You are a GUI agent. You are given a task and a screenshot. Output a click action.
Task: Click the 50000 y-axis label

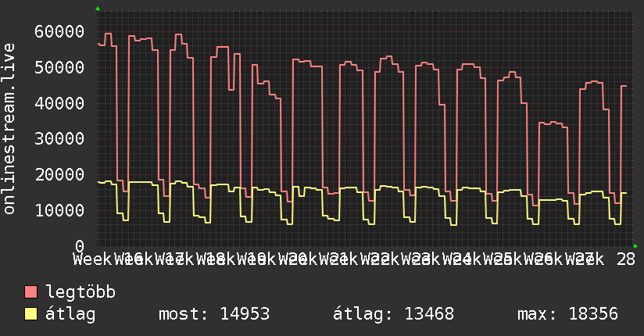tap(59, 67)
